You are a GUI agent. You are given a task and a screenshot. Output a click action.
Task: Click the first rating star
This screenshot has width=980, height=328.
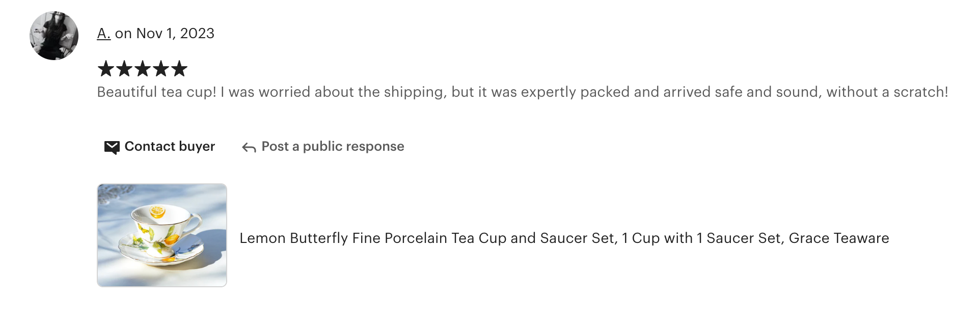(106, 69)
